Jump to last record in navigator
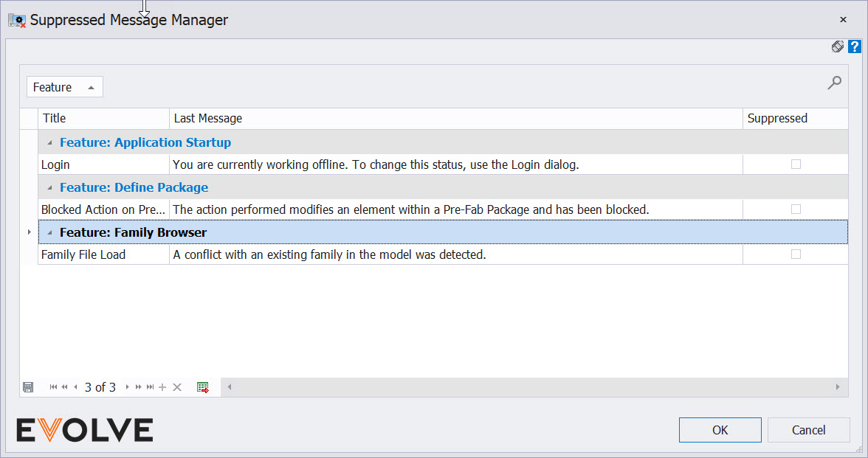The height and width of the screenshot is (458, 868). pos(150,387)
